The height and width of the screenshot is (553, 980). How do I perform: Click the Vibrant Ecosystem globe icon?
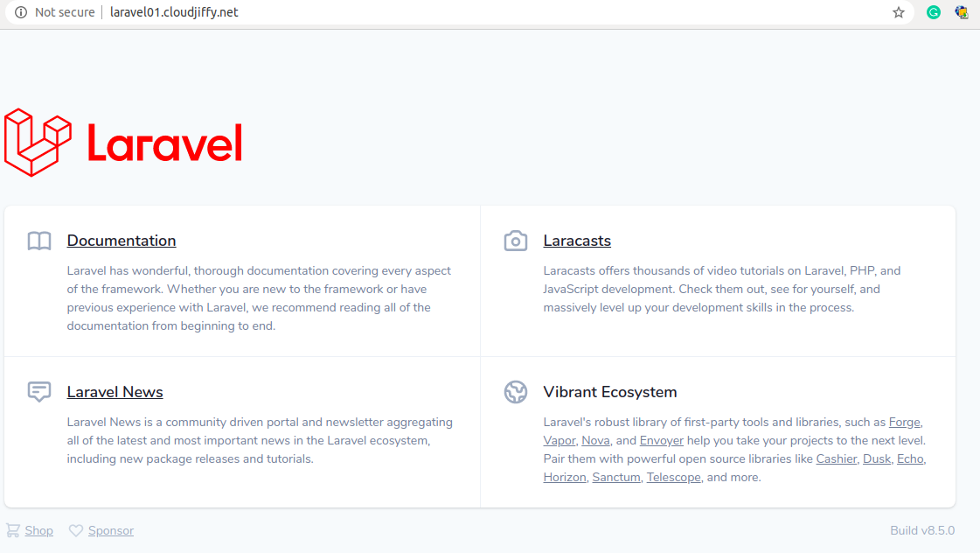[516, 392]
